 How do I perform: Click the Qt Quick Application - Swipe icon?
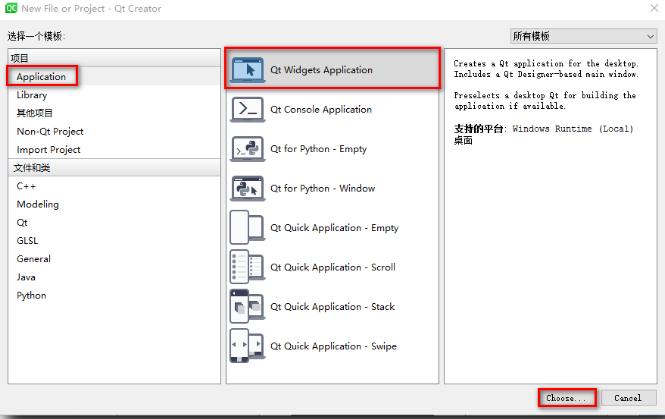[248, 346]
